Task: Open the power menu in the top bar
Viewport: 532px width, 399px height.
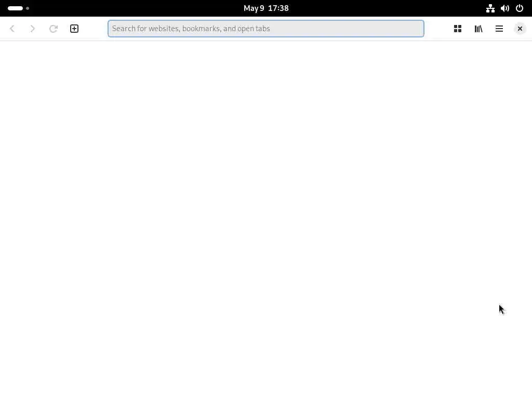Action: [x=520, y=8]
